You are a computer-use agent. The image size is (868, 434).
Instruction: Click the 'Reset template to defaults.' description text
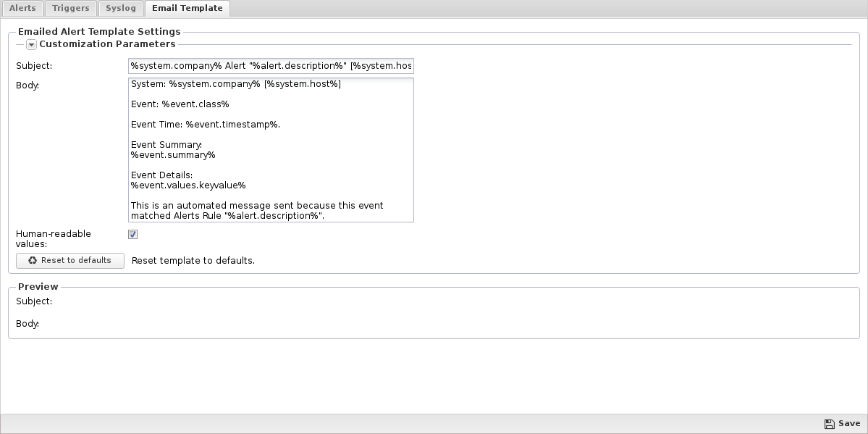[x=193, y=261]
